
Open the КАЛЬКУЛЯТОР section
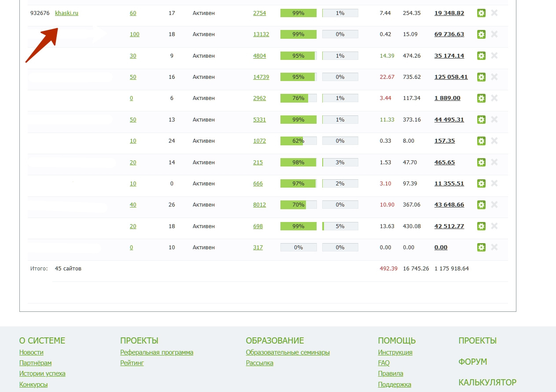pos(487,382)
